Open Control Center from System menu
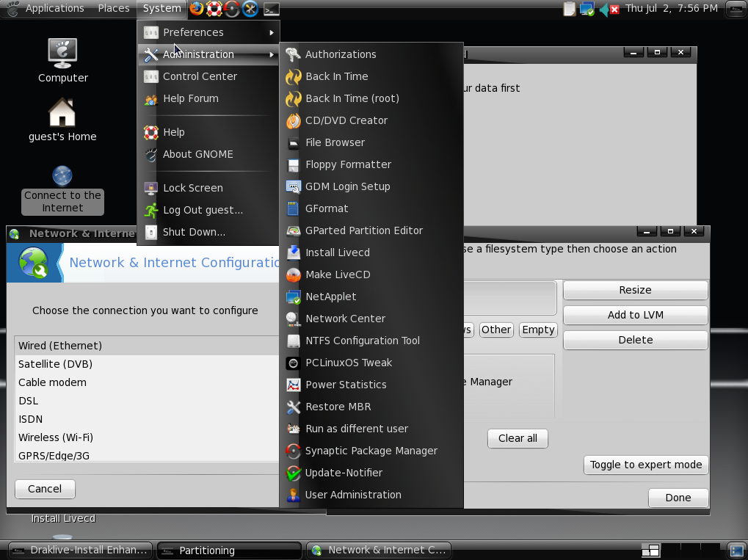The height and width of the screenshot is (560, 748). pos(209,76)
